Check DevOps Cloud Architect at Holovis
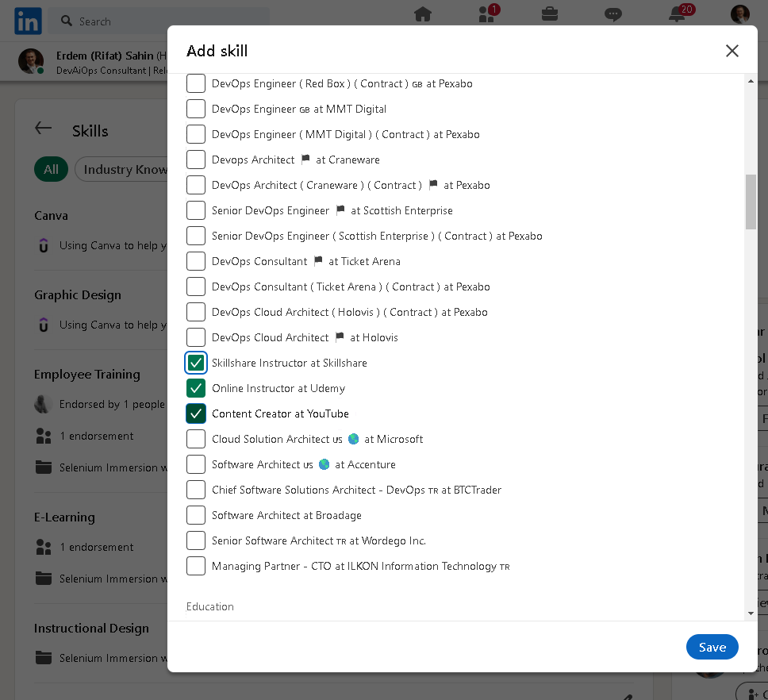 (x=195, y=337)
